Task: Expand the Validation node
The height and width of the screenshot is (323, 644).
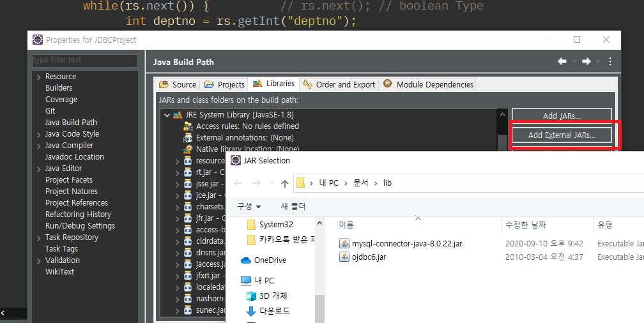Action: [x=38, y=260]
